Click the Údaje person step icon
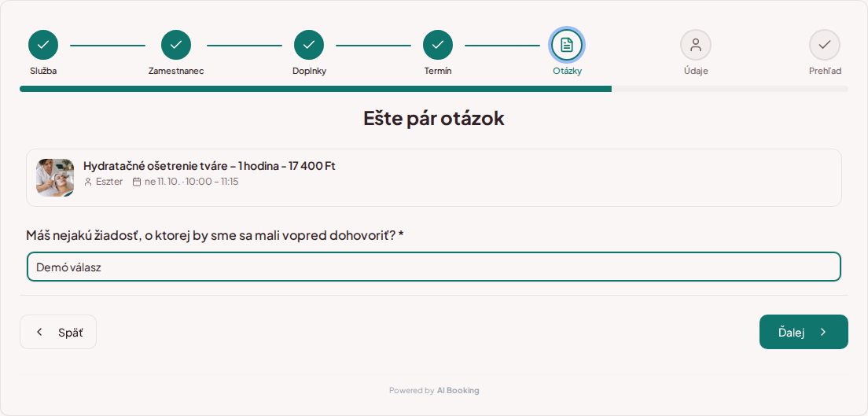The image size is (868, 416). (x=696, y=45)
